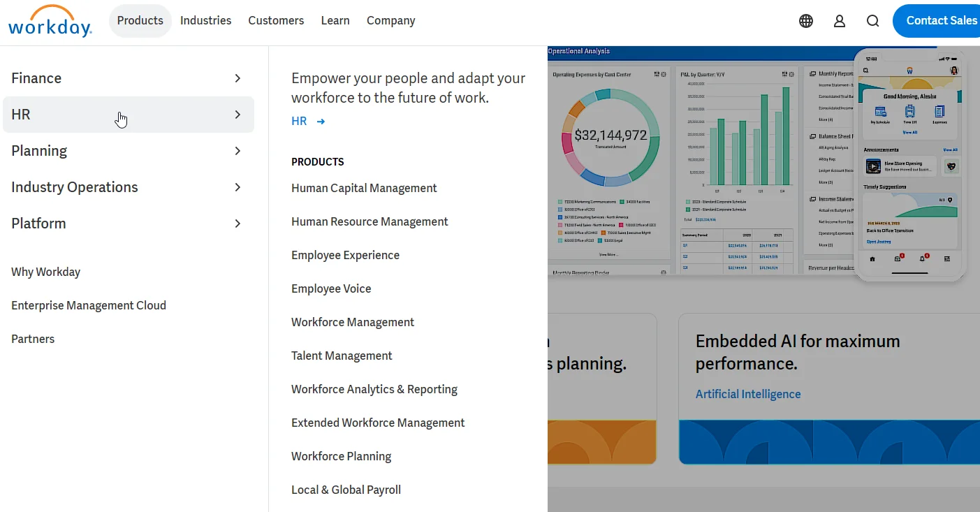The image size is (980, 512).
Task: Open the Partners link
Action: (33, 339)
